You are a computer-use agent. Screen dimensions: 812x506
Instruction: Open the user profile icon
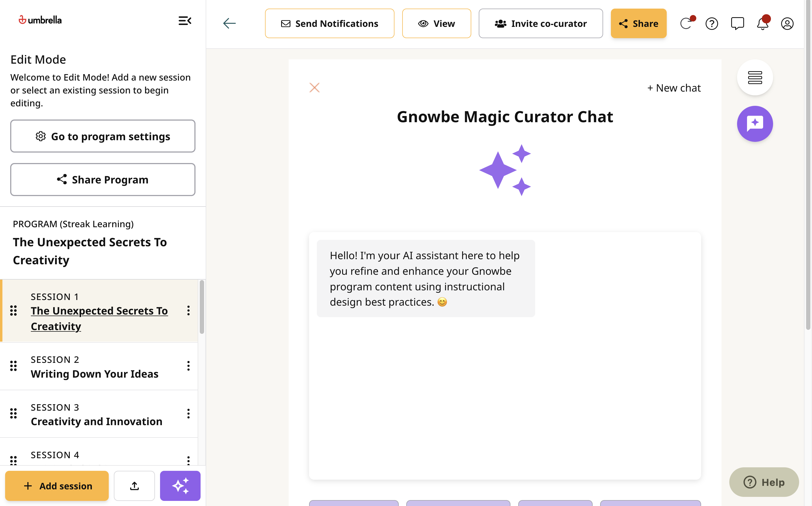(787, 23)
